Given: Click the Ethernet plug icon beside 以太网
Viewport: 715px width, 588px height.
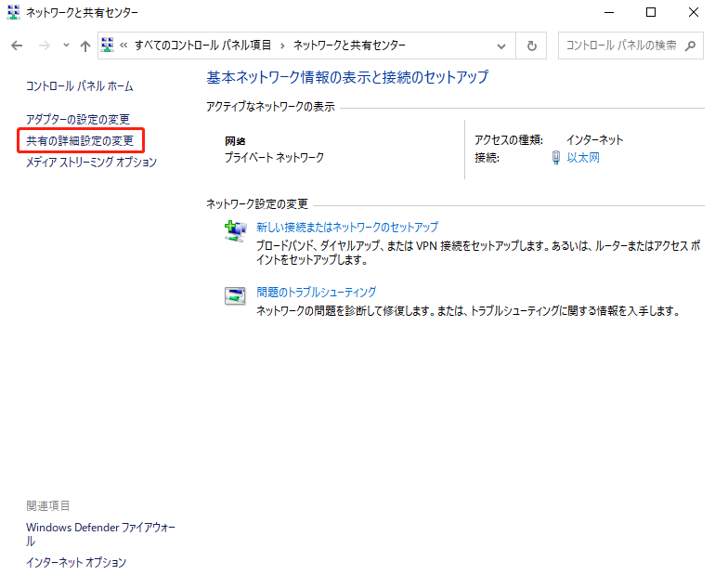Looking at the screenshot, I should (556, 157).
